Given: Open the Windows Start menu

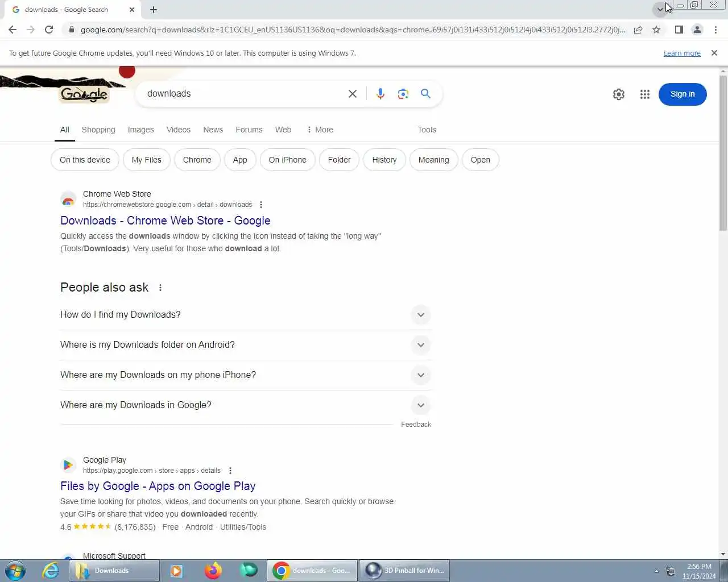Looking at the screenshot, I should (15, 570).
